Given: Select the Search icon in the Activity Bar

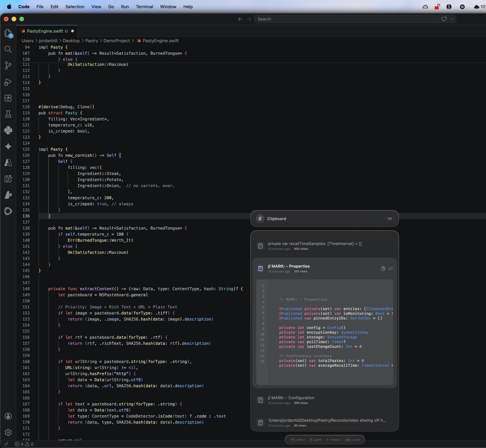Looking at the screenshot, I should tap(8, 49).
